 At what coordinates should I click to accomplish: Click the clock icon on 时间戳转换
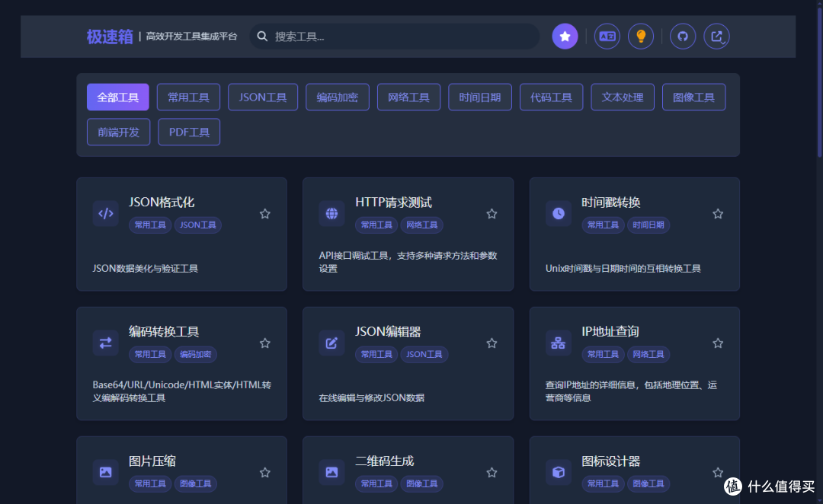point(558,213)
